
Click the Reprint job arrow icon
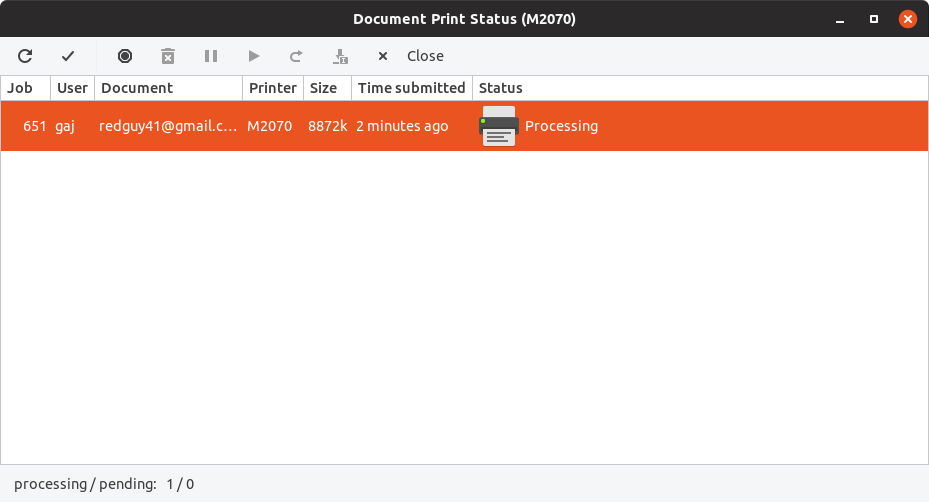coord(296,56)
